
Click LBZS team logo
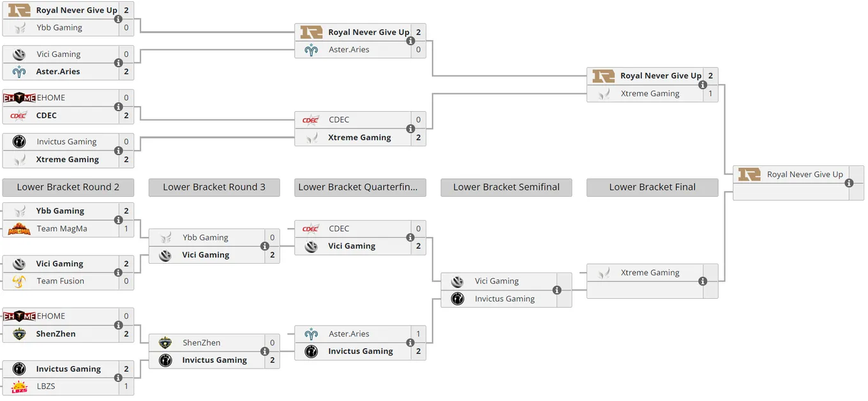pos(19,386)
